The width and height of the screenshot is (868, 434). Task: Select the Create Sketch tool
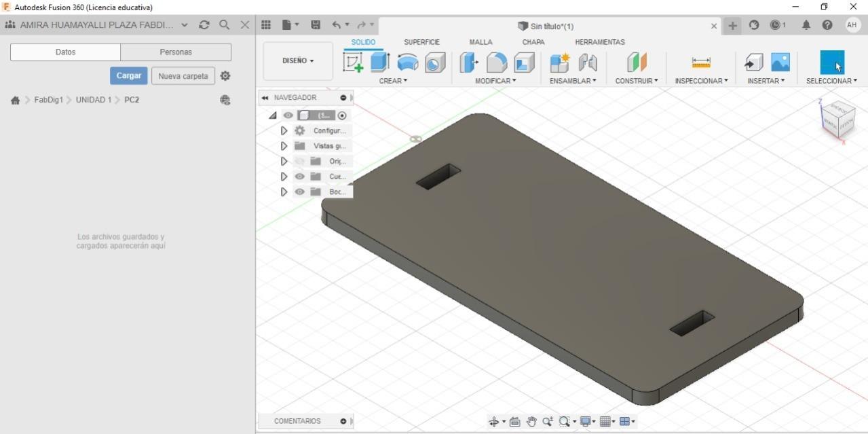coord(353,62)
